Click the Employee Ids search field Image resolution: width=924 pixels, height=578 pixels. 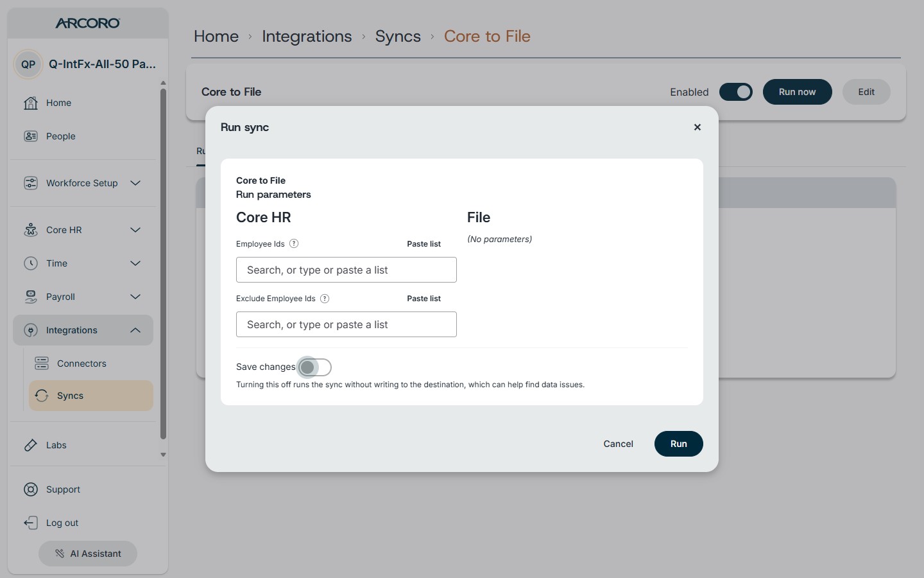point(346,270)
